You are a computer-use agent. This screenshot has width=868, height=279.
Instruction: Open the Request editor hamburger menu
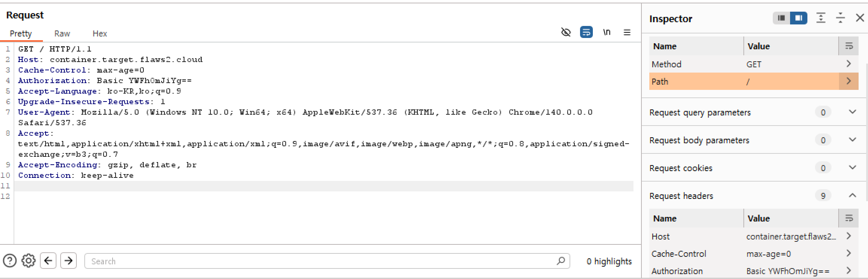(627, 32)
